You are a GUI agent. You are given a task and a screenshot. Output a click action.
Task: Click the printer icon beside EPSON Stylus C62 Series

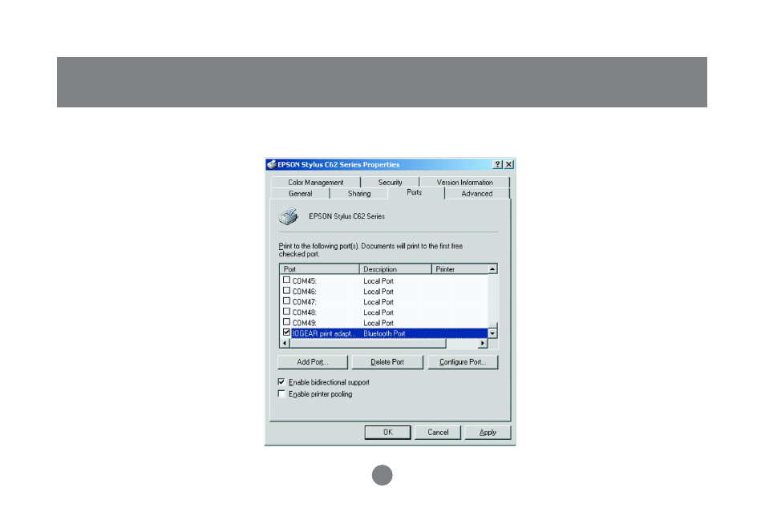pyautogui.click(x=289, y=216)
